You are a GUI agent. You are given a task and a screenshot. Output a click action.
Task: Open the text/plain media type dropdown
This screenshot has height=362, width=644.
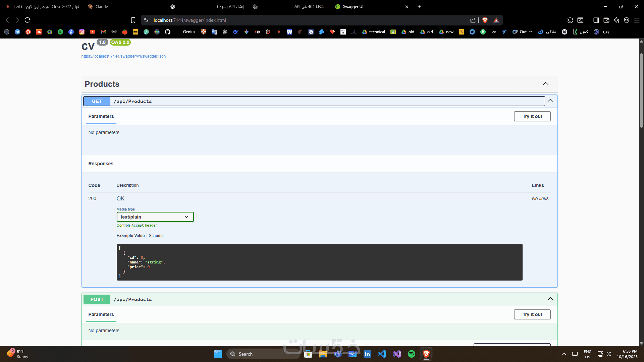(x=155, y=217)
